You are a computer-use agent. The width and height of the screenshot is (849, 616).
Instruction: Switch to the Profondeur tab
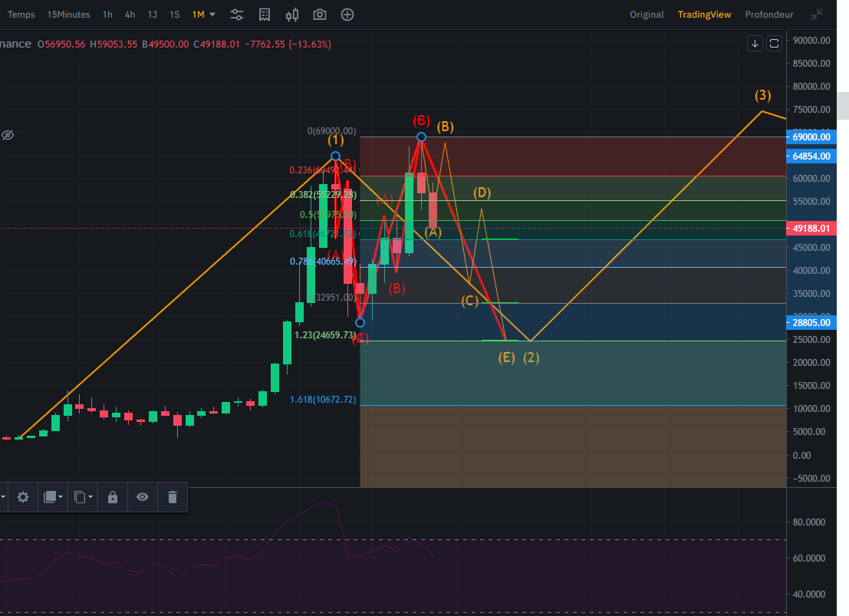pos(768,15)
